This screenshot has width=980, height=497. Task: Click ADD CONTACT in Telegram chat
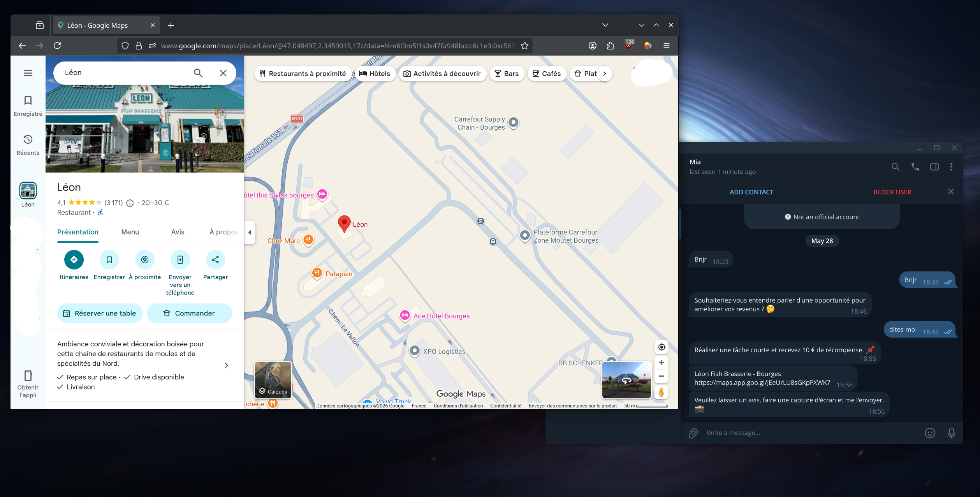tap(751, 192)
